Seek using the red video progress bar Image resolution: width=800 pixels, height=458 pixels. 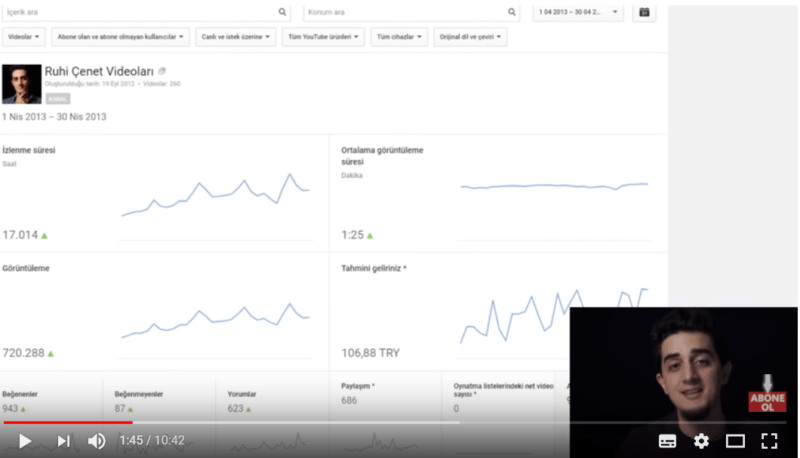[68, 422]
